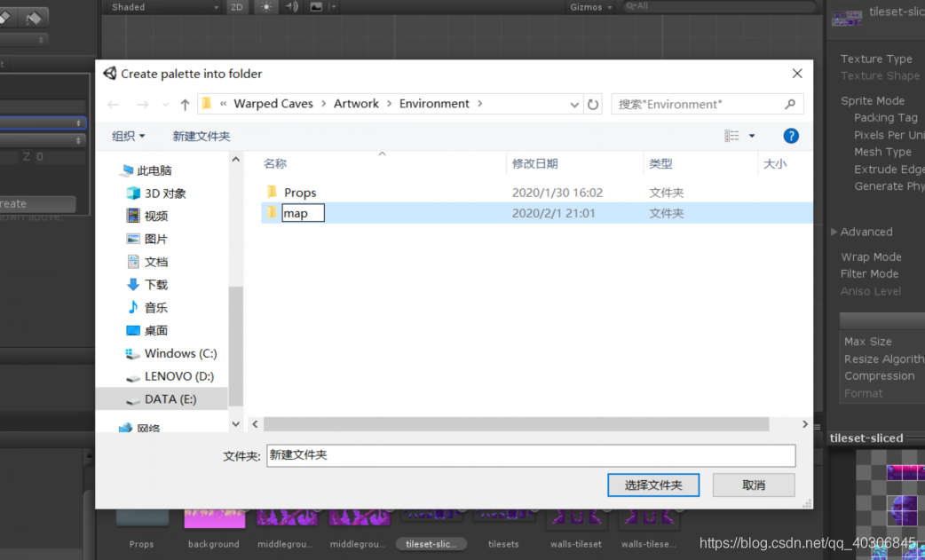Open Gizmos dropdown in Unity scene
Image resolution: width=925 pixels, height=560 pixels.
(x=590, y=7)
